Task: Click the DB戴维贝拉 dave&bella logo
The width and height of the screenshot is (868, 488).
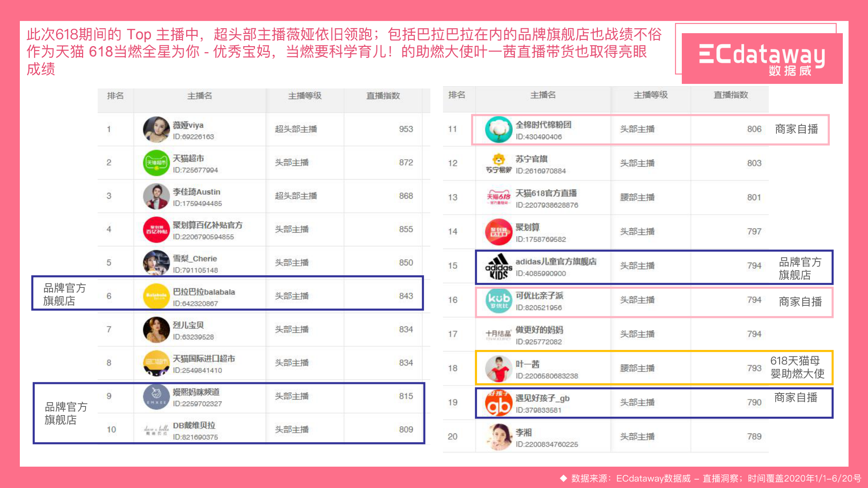Action: [156, 430]
